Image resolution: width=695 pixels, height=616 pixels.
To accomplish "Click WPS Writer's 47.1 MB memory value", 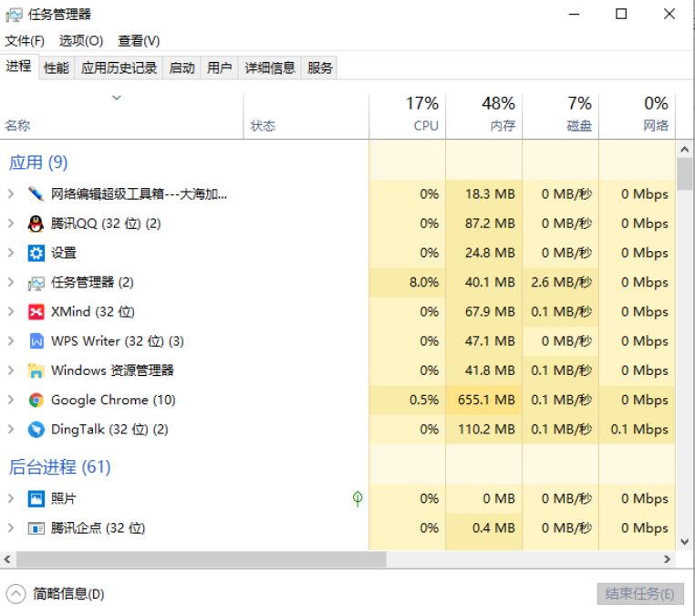I will click(490, 341).
